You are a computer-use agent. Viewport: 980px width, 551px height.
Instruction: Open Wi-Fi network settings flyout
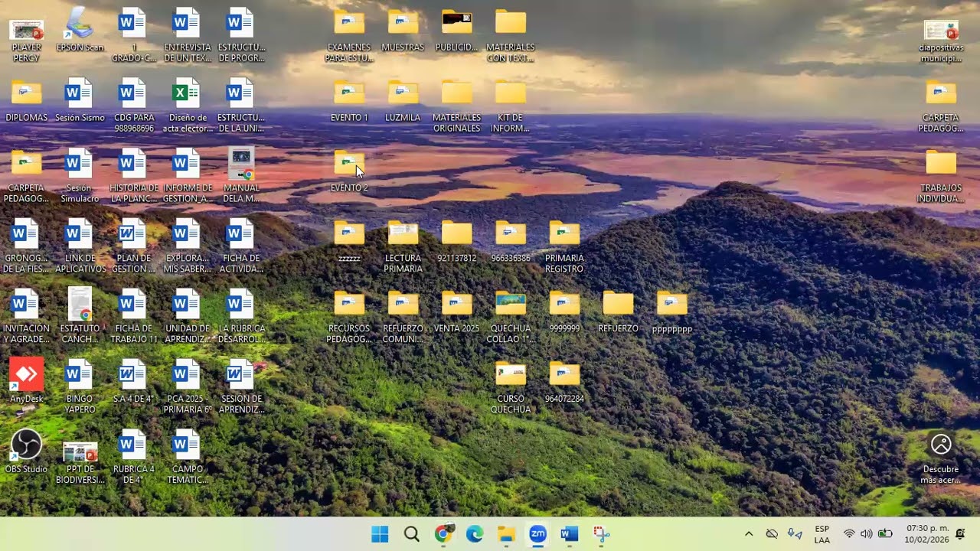click(x=849, y=534)
